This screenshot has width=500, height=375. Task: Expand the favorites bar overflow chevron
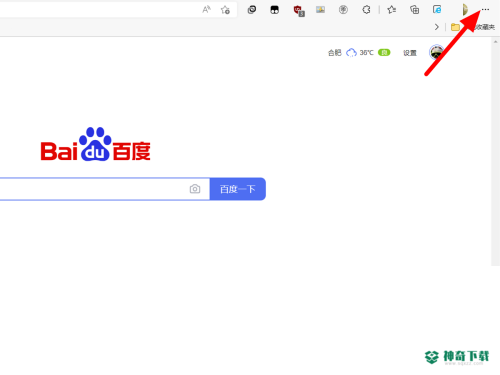437,27
